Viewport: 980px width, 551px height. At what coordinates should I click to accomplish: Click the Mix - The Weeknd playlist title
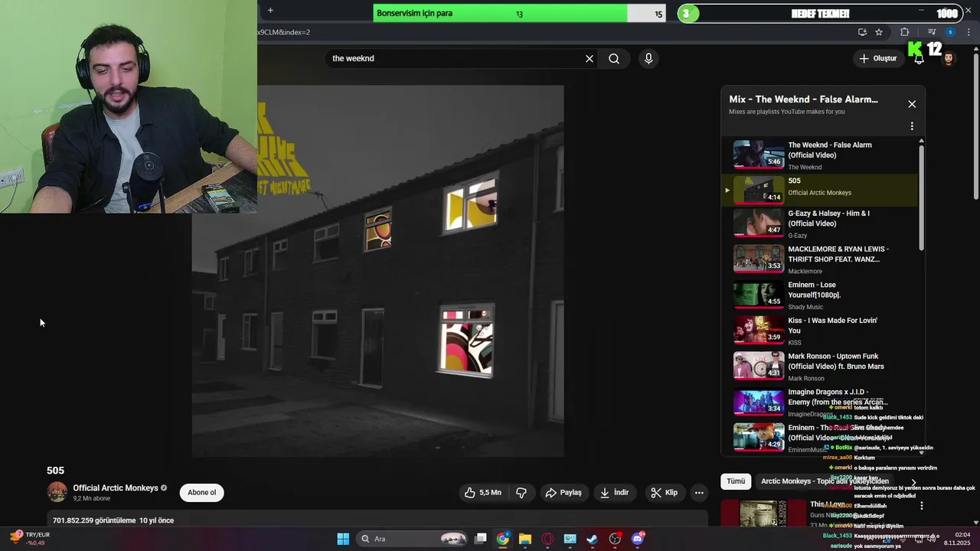pos(803,99)
